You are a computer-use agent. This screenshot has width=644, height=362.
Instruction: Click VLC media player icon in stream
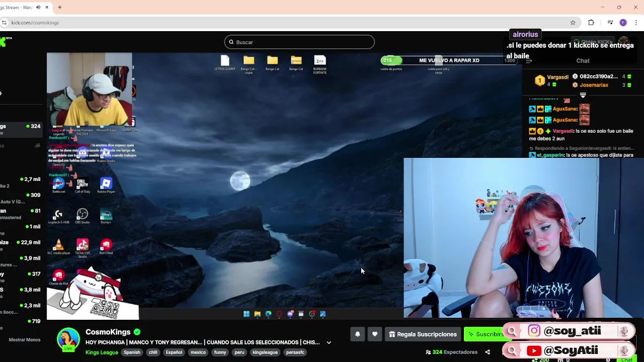point(59,247)
